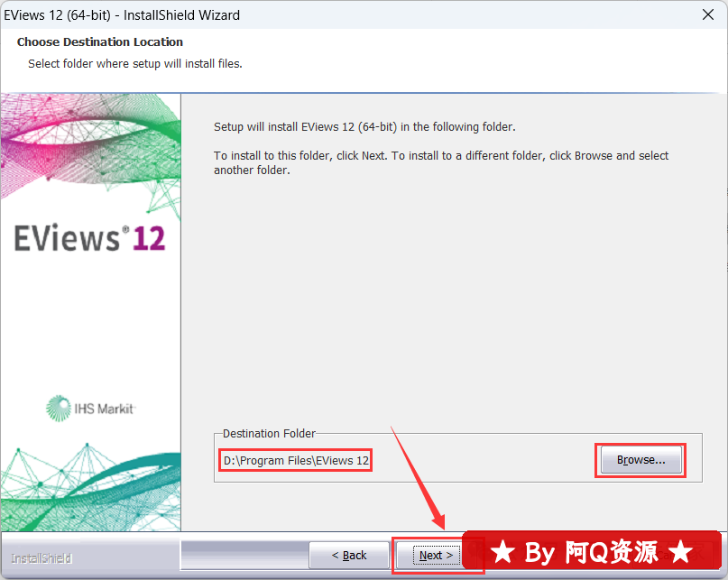
Task: Close the InstallShield Wizard window
Action: coord(707,15)
